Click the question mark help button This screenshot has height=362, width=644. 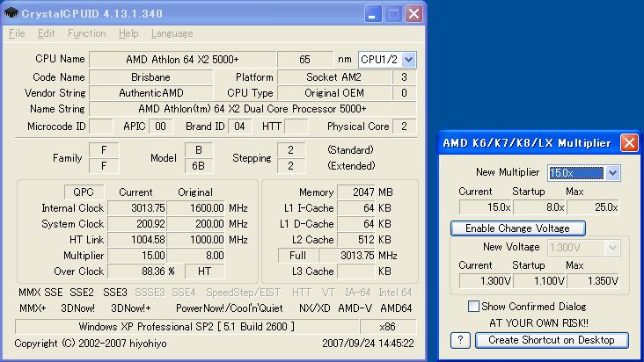point(460,340)
